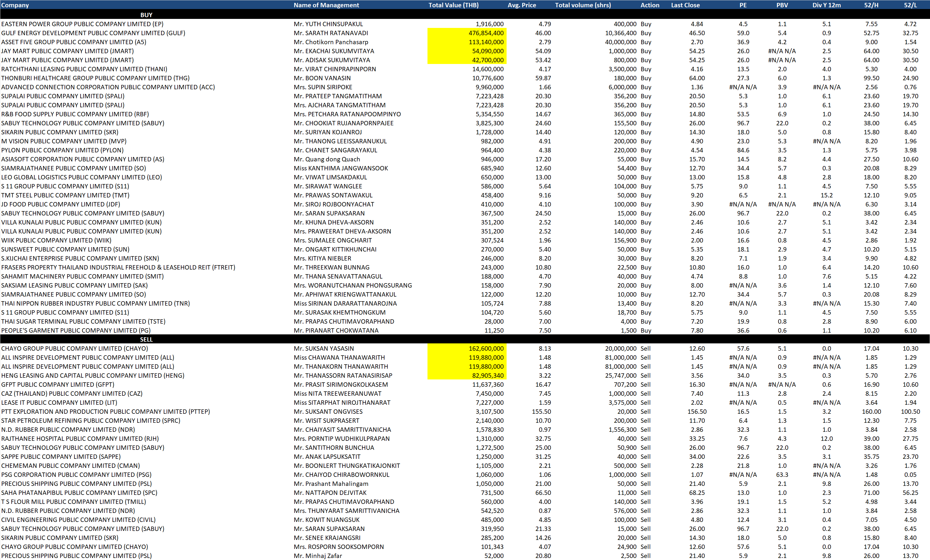Select Eastern Power Group (EP) company cell
The width and height of the screenshot is (930, 560).
[82, 24]
